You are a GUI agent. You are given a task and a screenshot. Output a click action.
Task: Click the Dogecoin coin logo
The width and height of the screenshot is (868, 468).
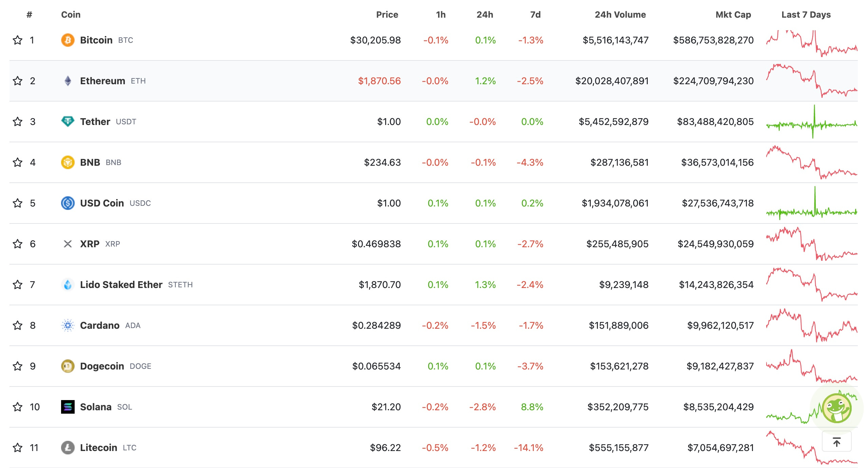click(x=68, y=366)
